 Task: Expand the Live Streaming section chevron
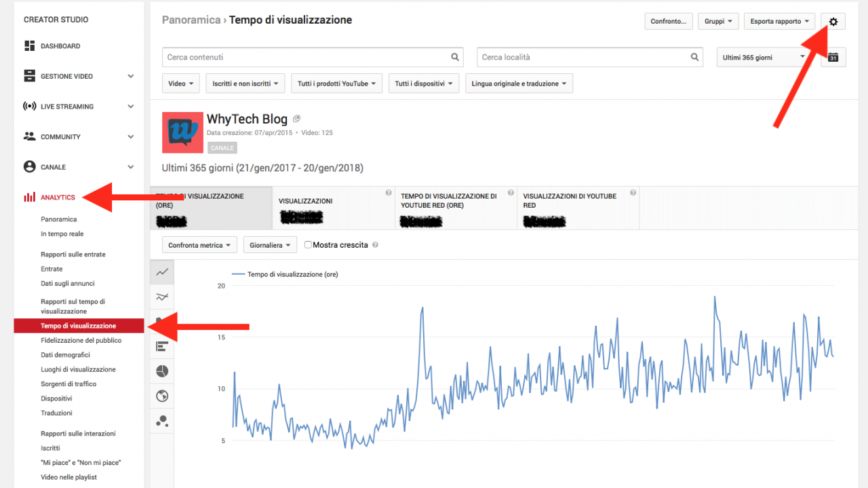point(131,107)
